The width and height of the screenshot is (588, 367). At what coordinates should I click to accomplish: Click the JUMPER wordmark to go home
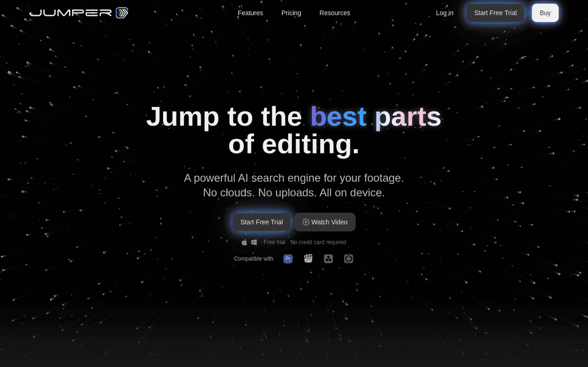pos(72,13)
